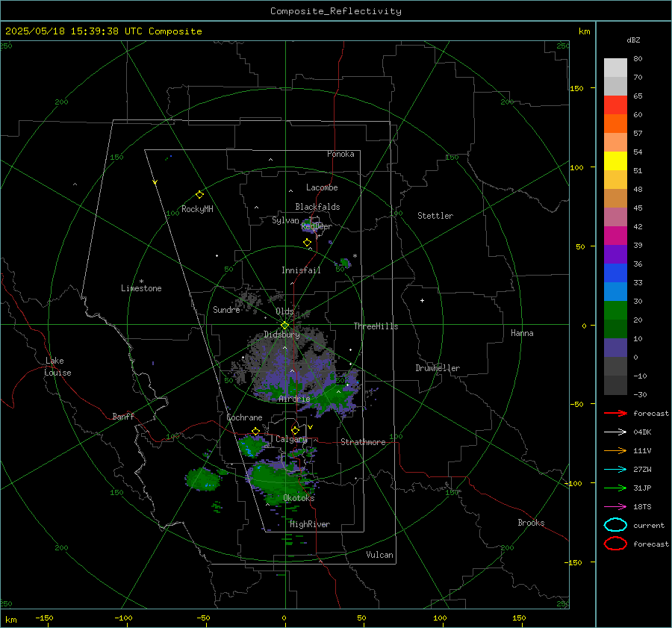This screenshot has width=672, height=628.
Task: Select the magenta 39-42 dBZ swatch
Action: (x=615, y=236)
